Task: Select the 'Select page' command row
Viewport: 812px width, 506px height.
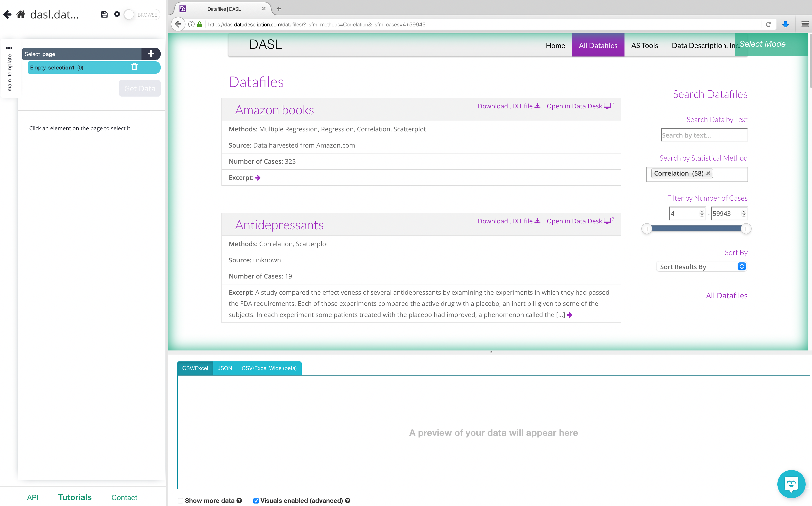Action: pyautogui.click(x=82, y=54)
